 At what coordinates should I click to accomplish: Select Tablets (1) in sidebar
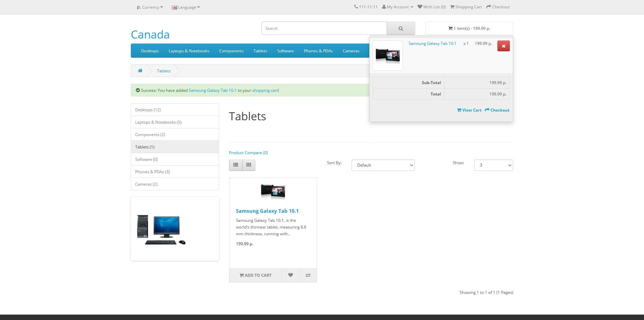point(175,147)
